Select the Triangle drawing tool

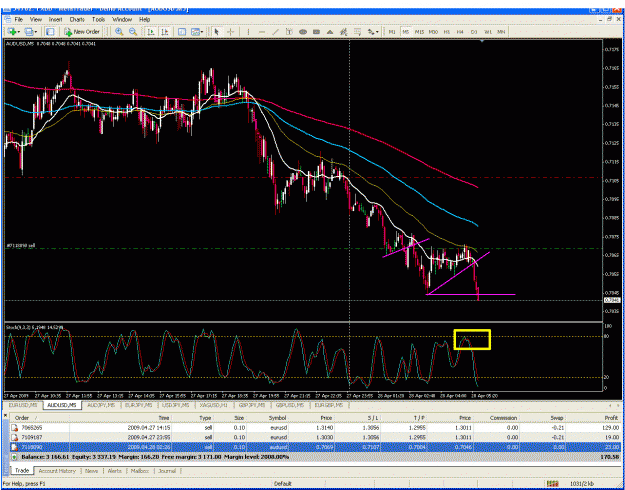point(330,31)
